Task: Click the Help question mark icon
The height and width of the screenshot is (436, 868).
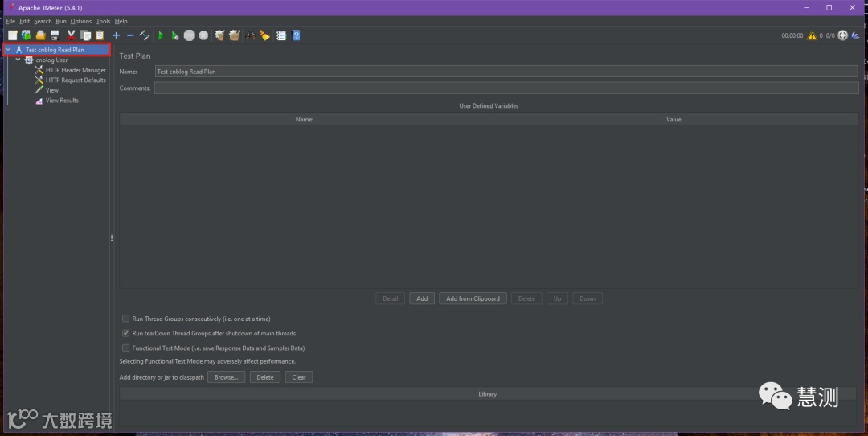Action: tap(296, 35)
